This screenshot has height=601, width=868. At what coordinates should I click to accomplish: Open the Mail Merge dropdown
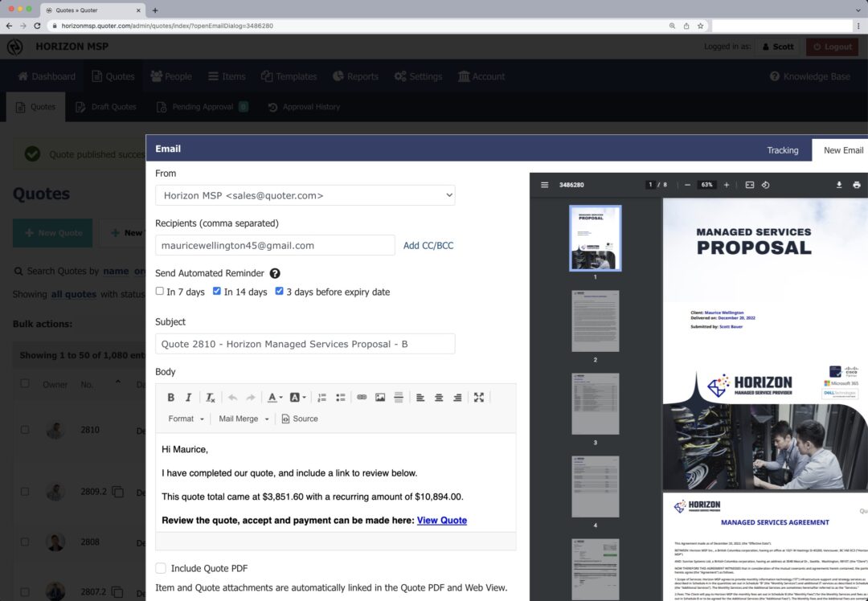[244, 419]
